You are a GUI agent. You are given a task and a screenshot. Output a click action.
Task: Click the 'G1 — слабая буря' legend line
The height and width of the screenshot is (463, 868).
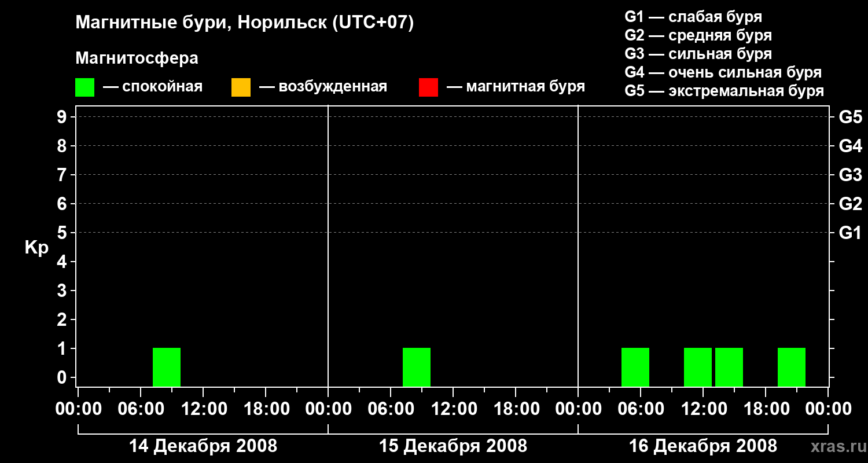pyautogui.click(x=693, y=17)
